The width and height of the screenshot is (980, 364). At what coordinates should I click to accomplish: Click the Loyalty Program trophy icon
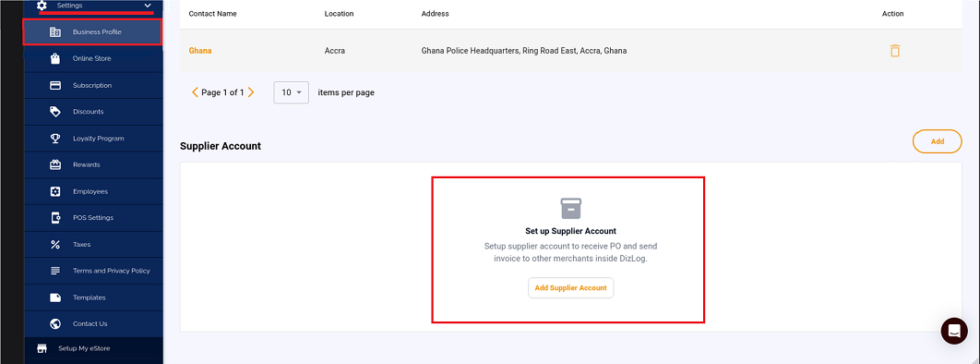tap(55, 139)
